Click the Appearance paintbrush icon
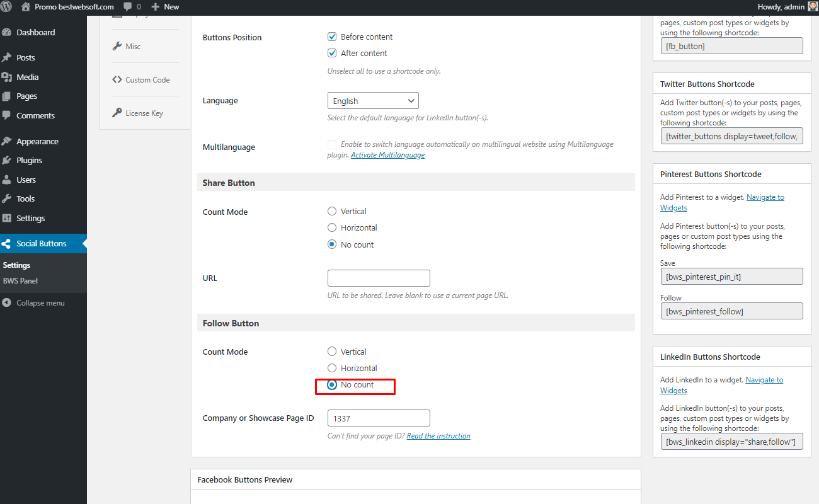 pyautogui.click(x=7, y=141)
